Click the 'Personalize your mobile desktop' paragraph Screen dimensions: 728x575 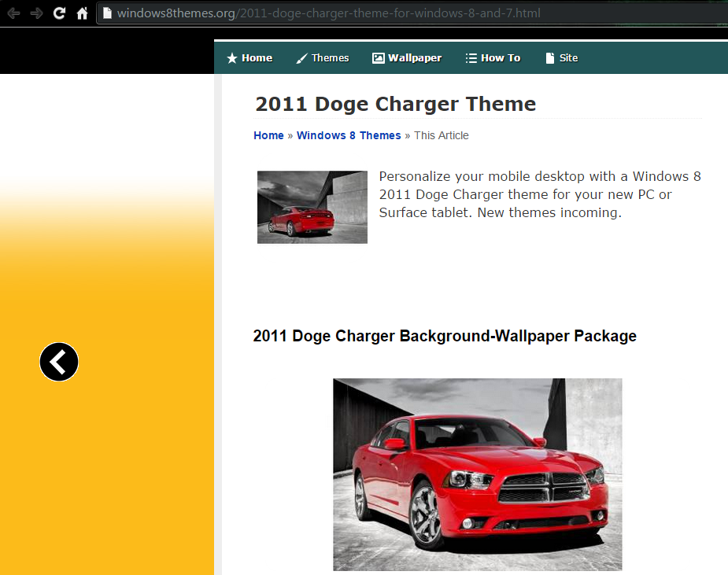coord(539,194)
